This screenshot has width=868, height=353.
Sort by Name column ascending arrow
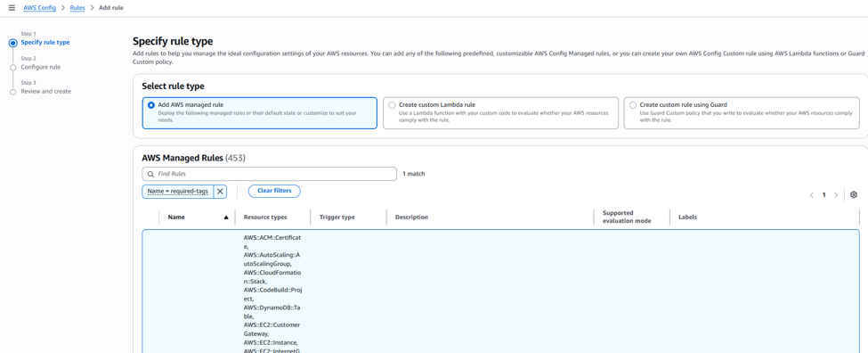(226, 218)
